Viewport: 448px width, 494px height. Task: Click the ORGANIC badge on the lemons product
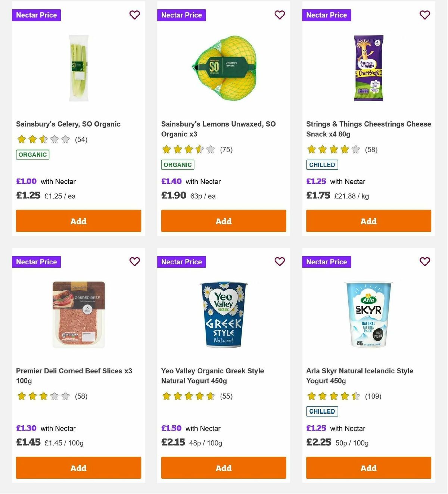(177, 164)
